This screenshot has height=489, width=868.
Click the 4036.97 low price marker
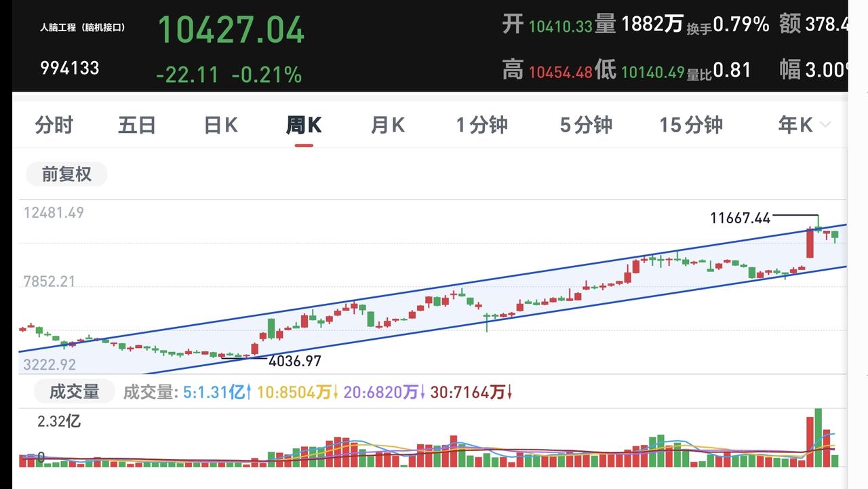click(x=294, y=361)
